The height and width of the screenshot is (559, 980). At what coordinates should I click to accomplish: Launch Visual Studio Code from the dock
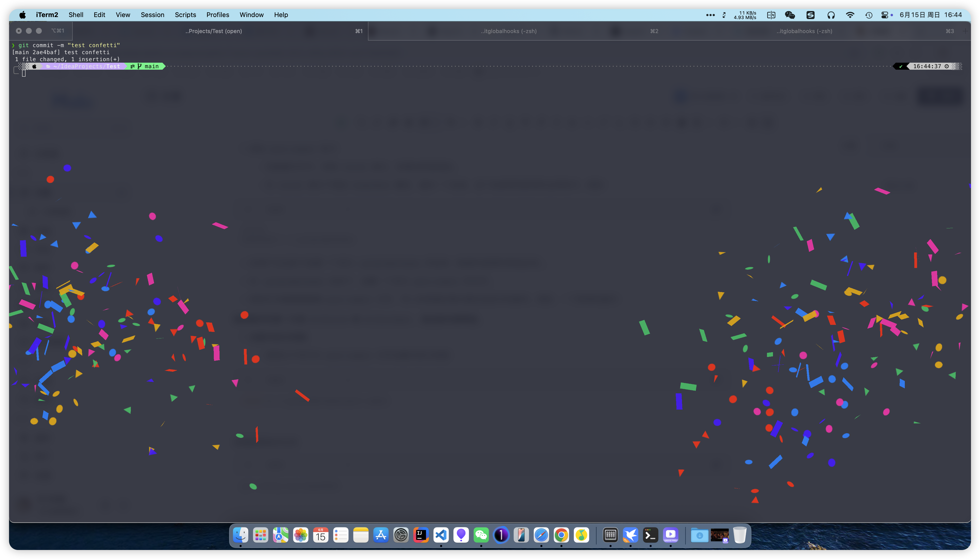tap(441, 535)
